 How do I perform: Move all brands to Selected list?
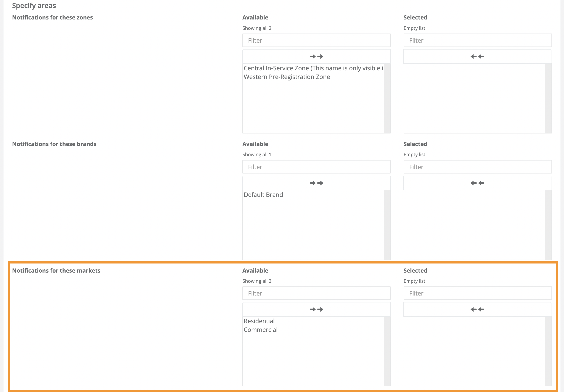316,183
